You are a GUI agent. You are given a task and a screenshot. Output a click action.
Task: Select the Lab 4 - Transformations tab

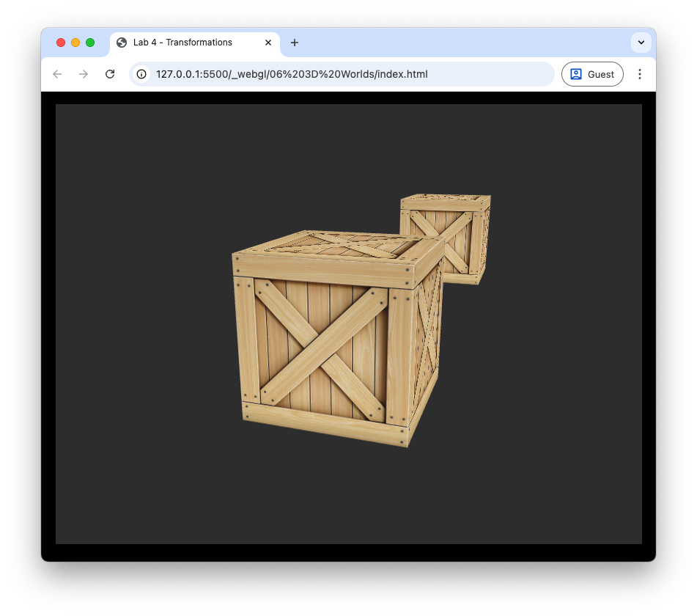pos(183,43)
